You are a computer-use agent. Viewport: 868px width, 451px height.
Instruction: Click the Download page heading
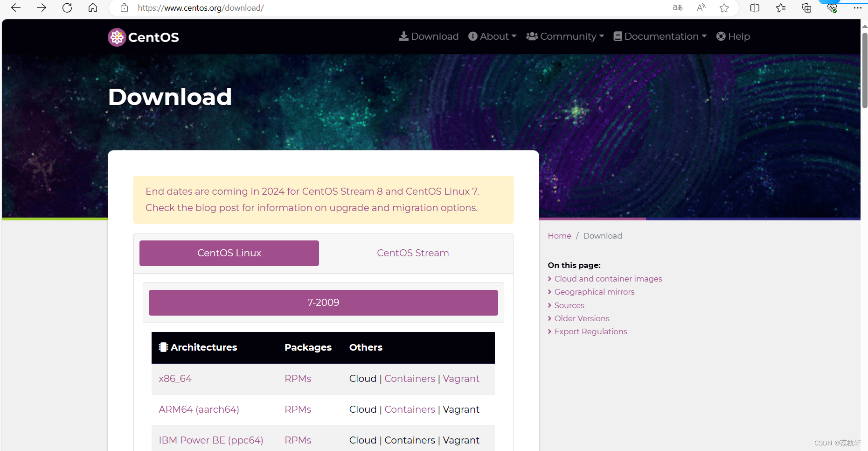170,97
